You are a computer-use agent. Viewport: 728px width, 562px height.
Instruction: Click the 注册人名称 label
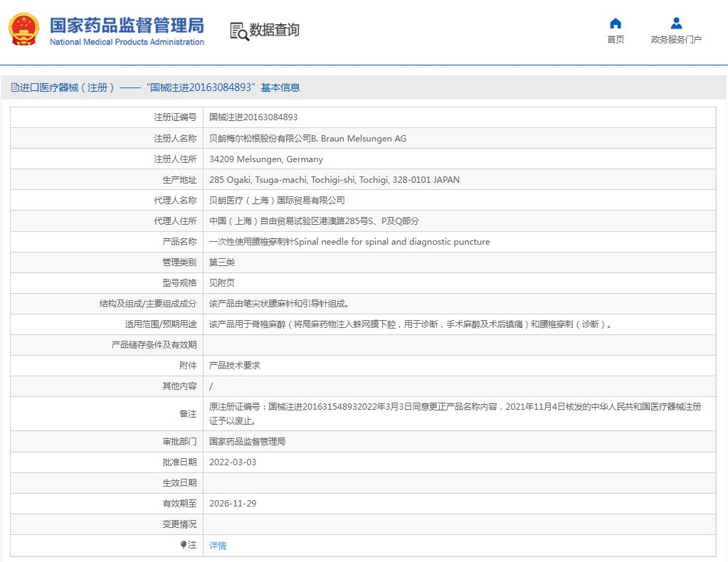pos(175,138)
